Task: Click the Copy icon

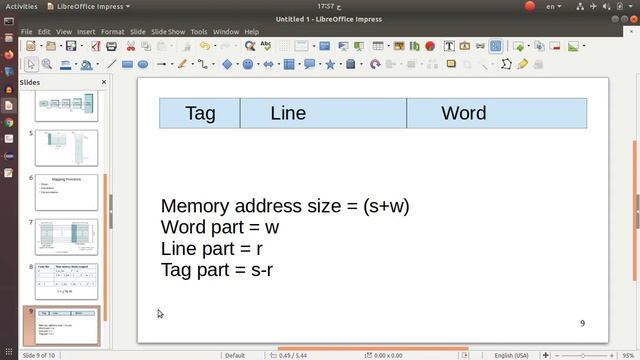Action: coord(146,46)
